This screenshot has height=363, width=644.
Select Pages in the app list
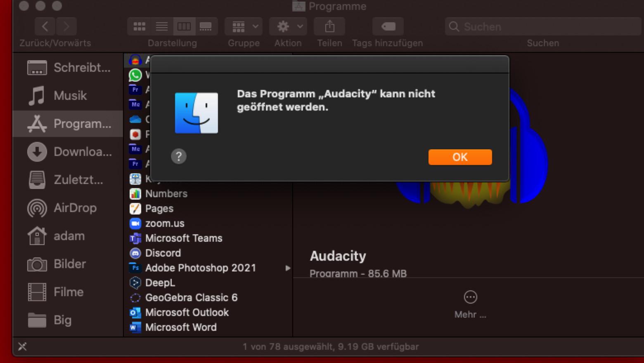208,208
